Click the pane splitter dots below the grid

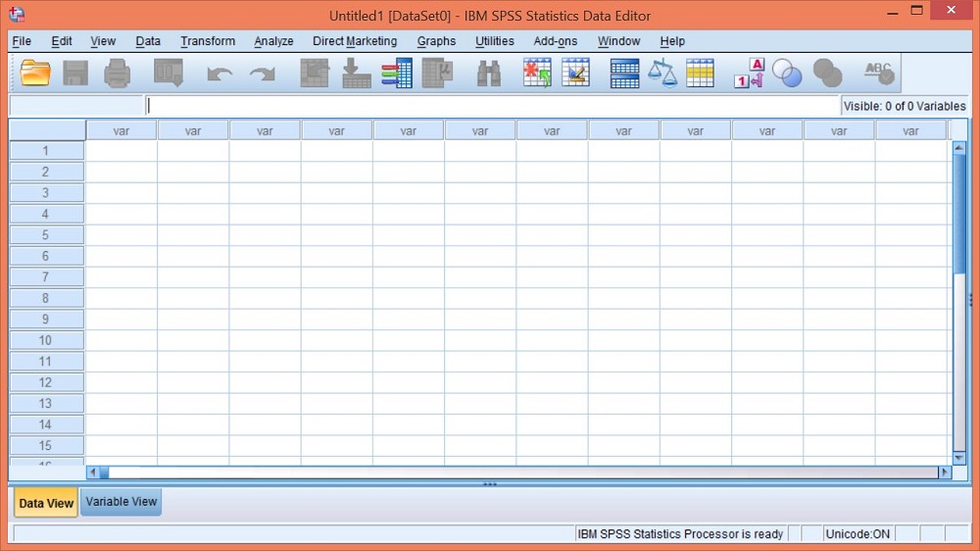pos(489,484)
